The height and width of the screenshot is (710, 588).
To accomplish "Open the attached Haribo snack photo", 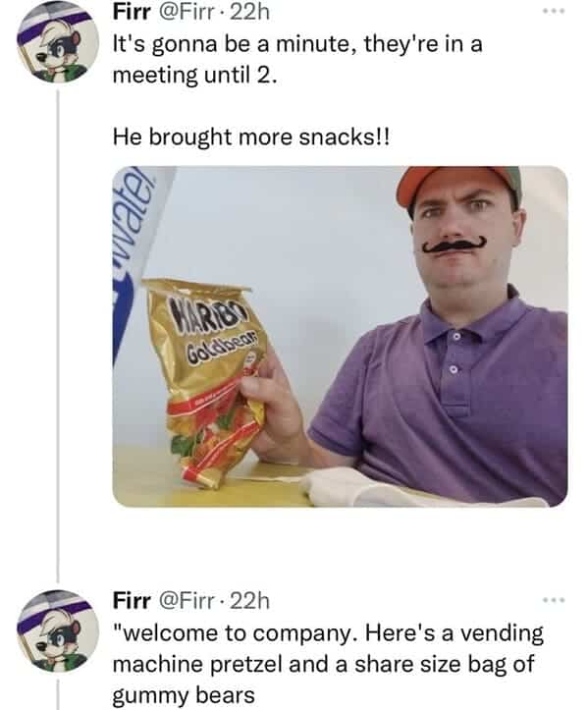I will tap(340, 337).
